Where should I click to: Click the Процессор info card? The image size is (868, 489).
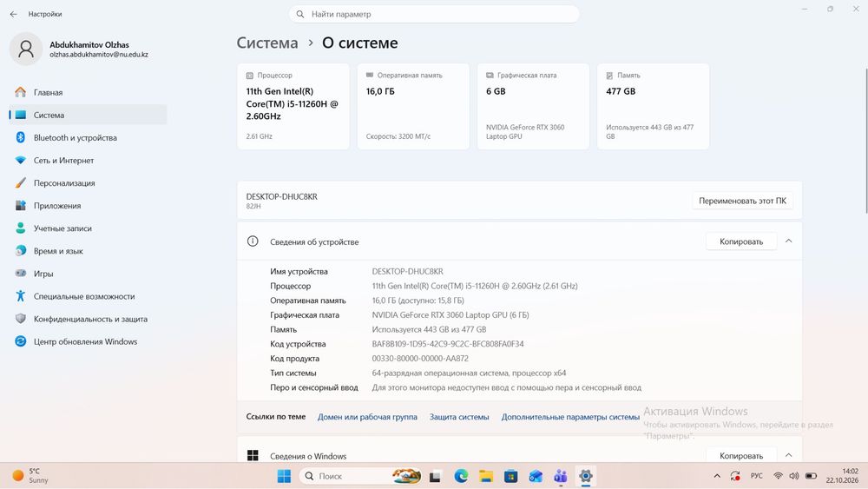(293, 106)
